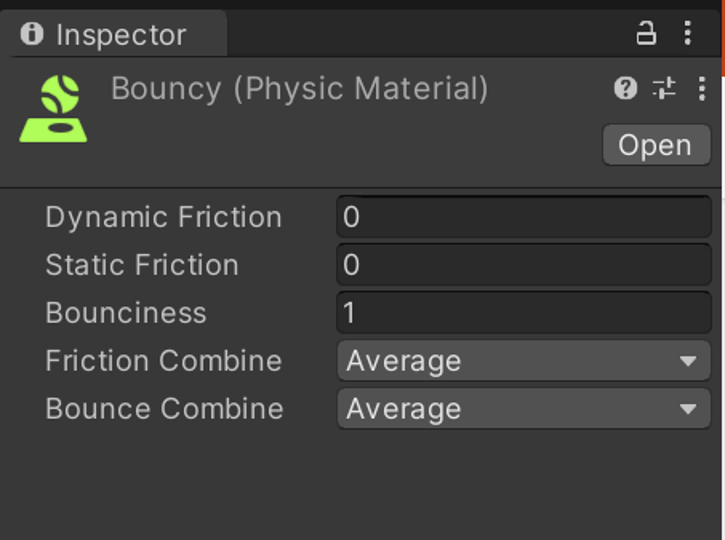This screenshot has height=540, width=725.
Task: Focus the Dynamic Friction value field
Action: point(524,217)
